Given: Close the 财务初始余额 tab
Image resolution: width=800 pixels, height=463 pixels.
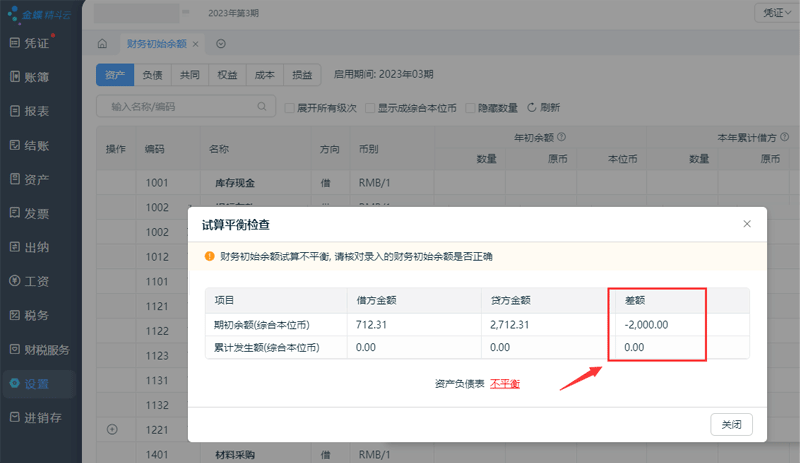Looking at the screenshot, I should coord(196,44).
